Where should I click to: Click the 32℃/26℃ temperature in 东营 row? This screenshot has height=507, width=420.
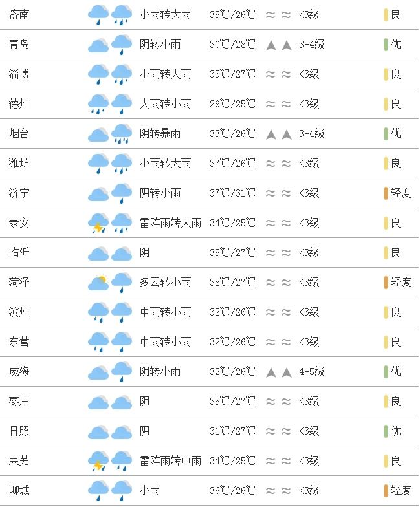[232, 341]
